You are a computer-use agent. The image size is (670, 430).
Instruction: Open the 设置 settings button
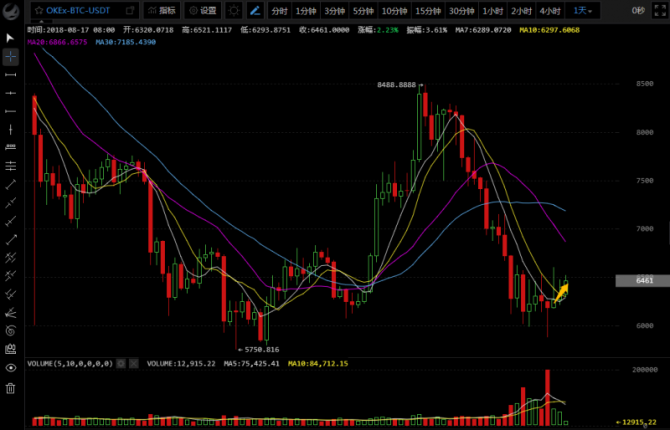click(x=203, y=11)
